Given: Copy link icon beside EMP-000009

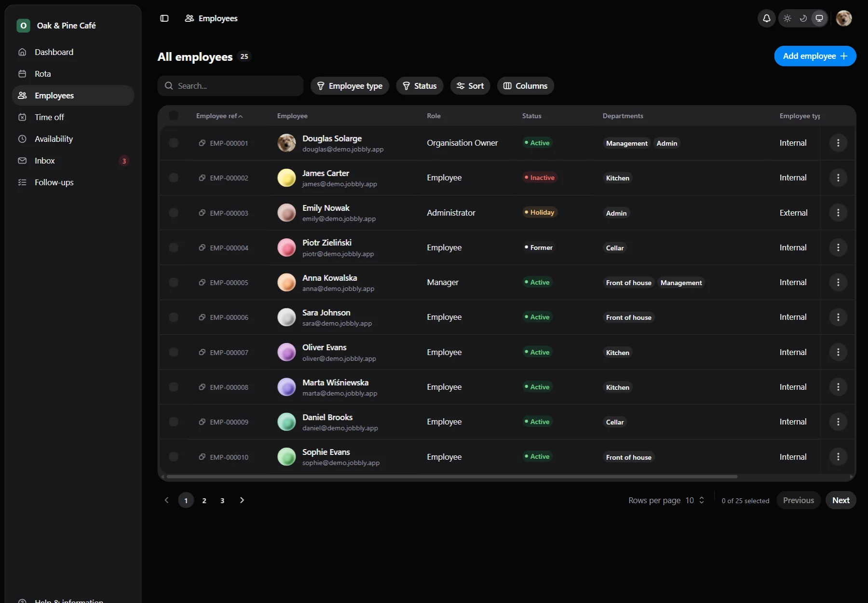Looking at the screenshot, I should 202,422.
